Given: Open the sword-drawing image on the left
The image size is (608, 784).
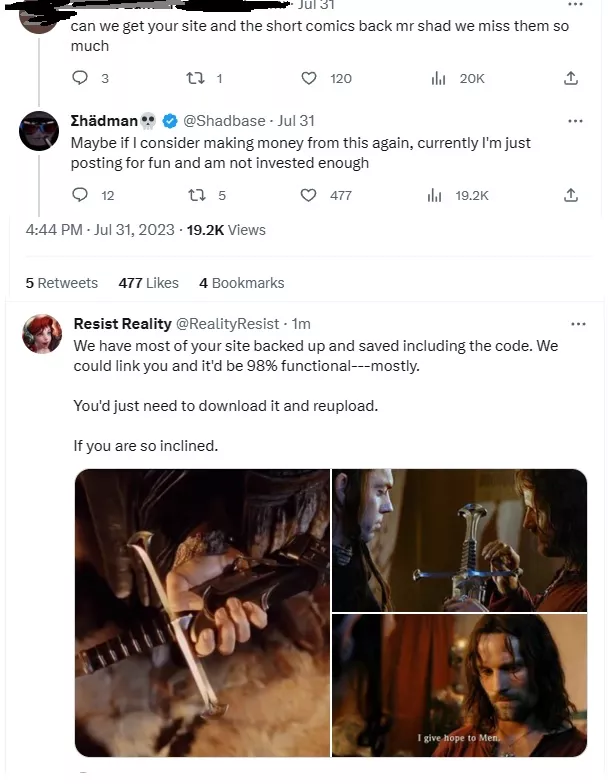Looking at the screenshot, I should tap(202, 612).
